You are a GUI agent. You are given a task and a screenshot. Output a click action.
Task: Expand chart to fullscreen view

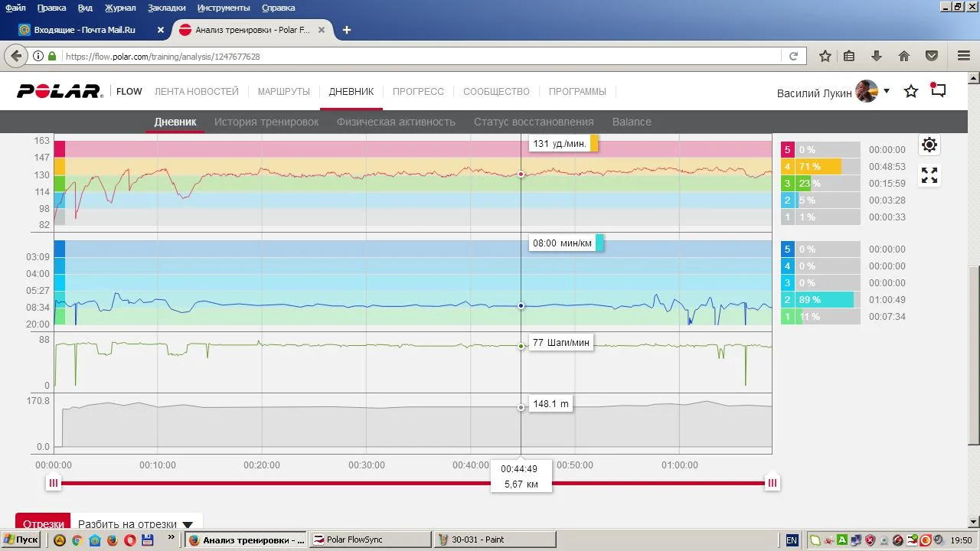pos(929,176)
